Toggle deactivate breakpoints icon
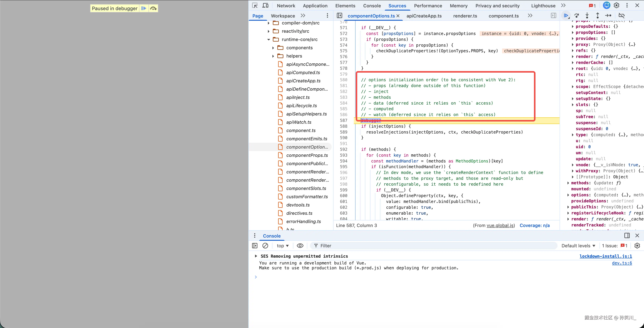Viewport: 644px width, 328px height. [622, 15]
